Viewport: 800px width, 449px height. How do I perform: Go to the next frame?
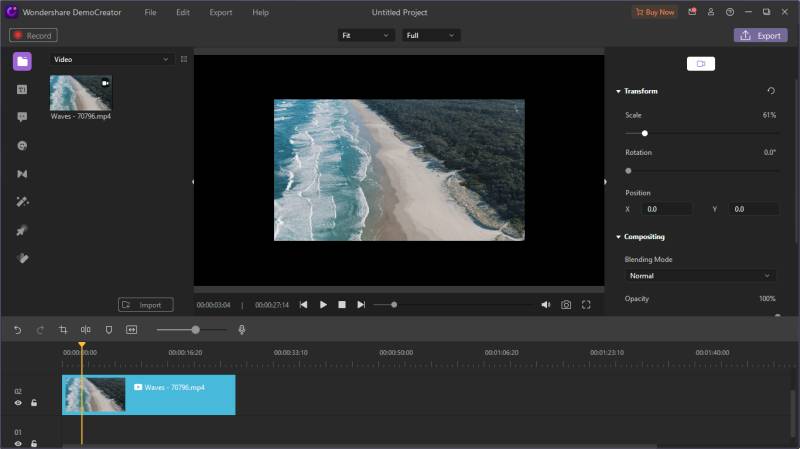tap(361, 305)
